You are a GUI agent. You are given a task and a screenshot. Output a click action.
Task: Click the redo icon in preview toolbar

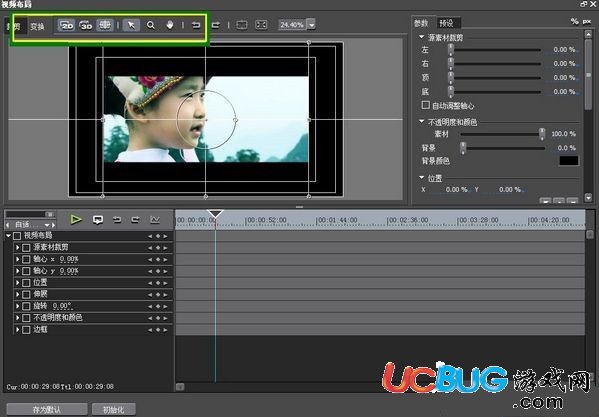[x=216, y=25]
